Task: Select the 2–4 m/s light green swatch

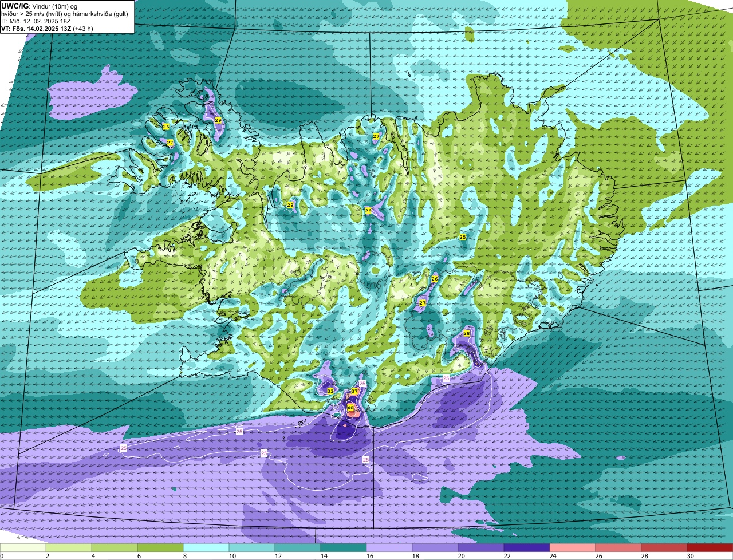Action: (69, 548)
